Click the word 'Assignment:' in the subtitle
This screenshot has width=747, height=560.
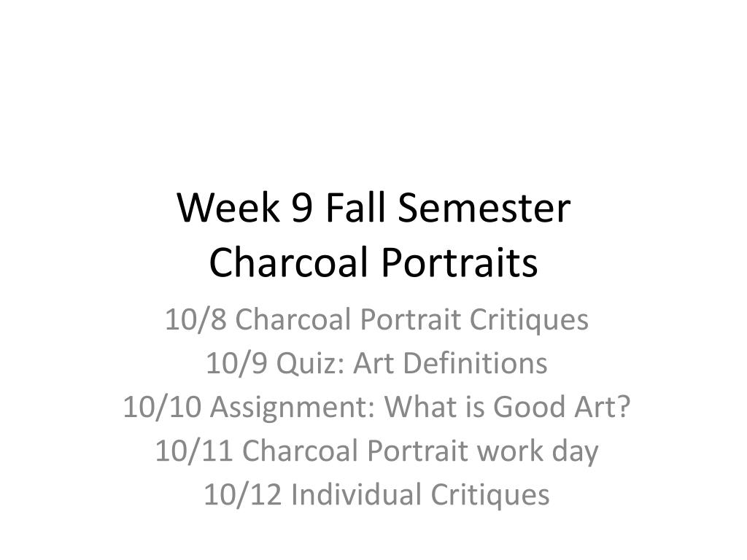293,408
